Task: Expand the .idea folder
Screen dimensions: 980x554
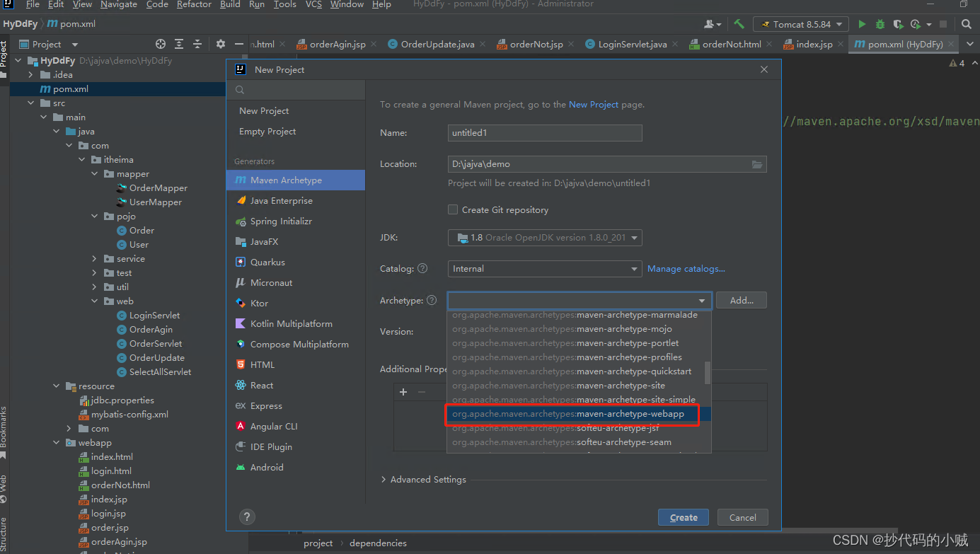Action: click(x=30, y=75)
